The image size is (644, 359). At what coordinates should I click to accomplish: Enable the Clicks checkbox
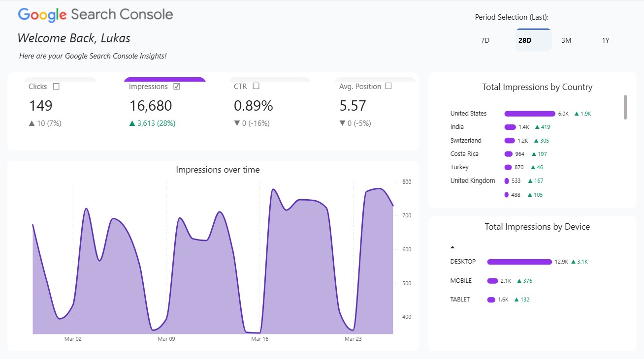click(x=57, y=86)
